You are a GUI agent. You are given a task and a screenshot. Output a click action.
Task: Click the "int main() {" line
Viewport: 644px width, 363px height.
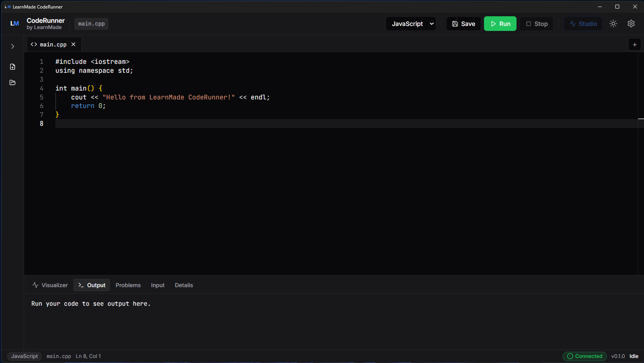point(79,88)
